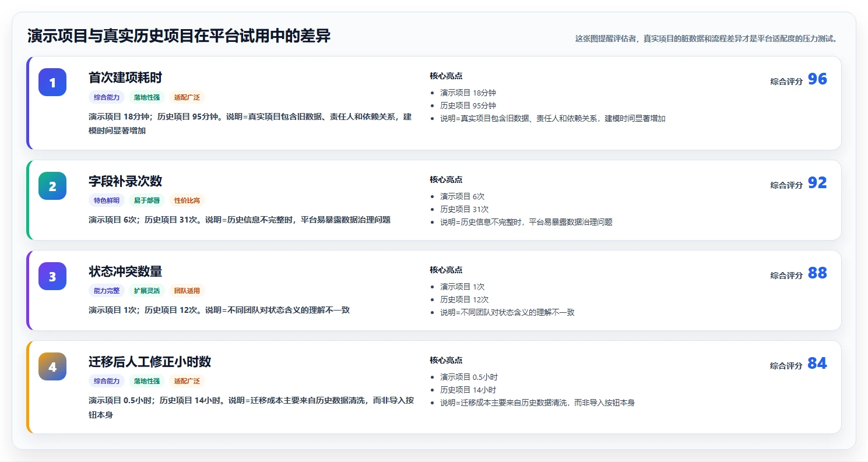This screenshot has height=462, width=868.
Task: Select the 易于部署 tag
Action: pyautogui.click(x=147, y=200)
